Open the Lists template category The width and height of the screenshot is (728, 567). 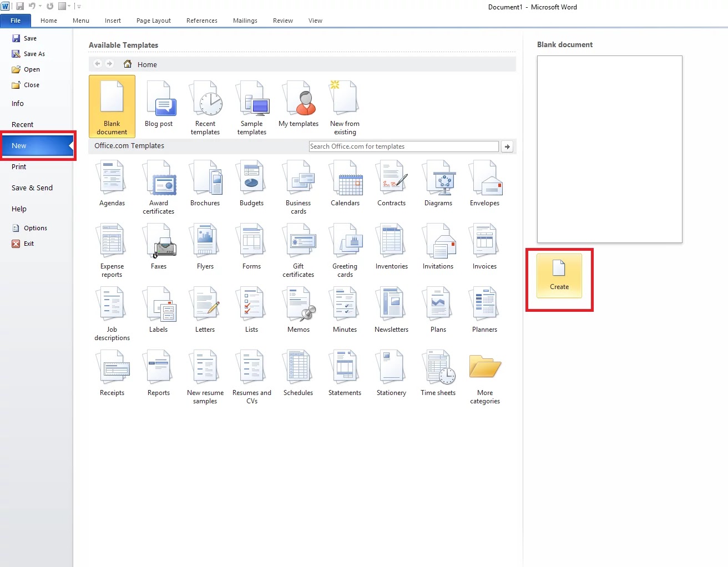[x=252, y=310]
